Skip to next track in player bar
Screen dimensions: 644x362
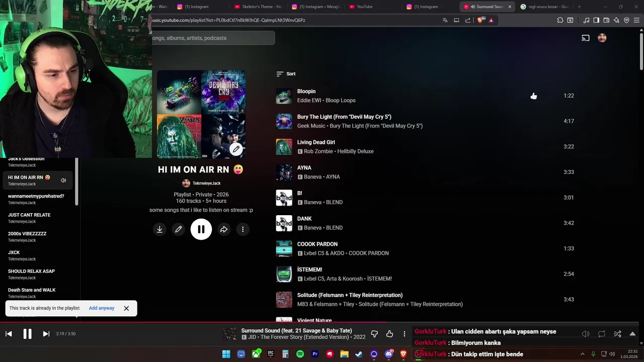click(46, 334)
